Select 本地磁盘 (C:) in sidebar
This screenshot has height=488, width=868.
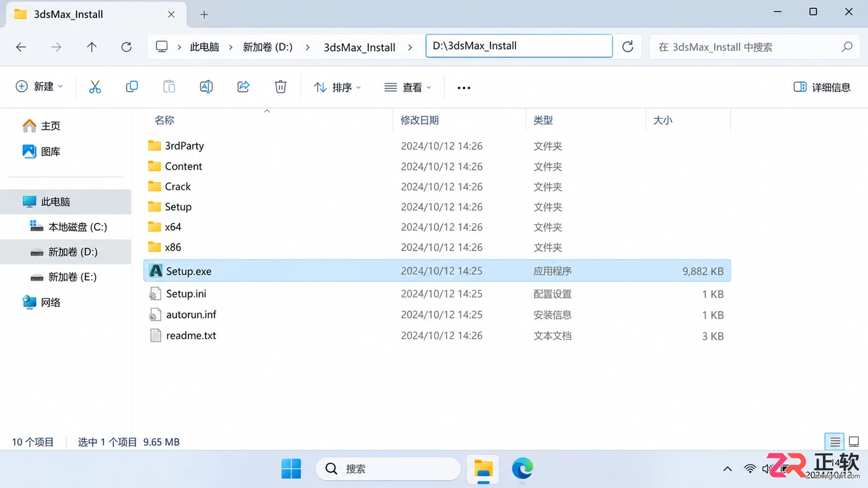pyautogui.click(x=68, y=227)
